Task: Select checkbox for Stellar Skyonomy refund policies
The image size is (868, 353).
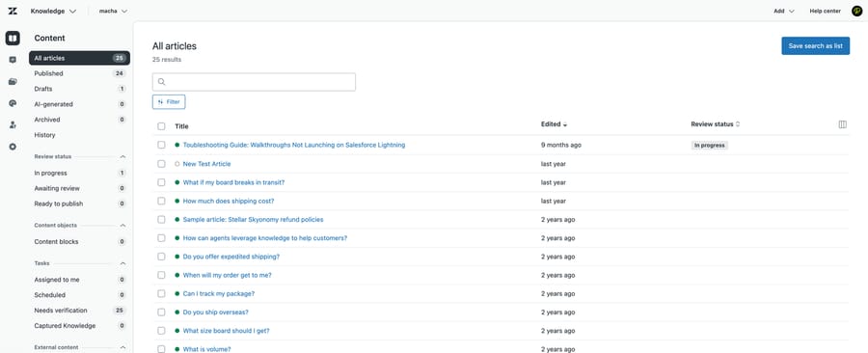Action: [161, 220]
